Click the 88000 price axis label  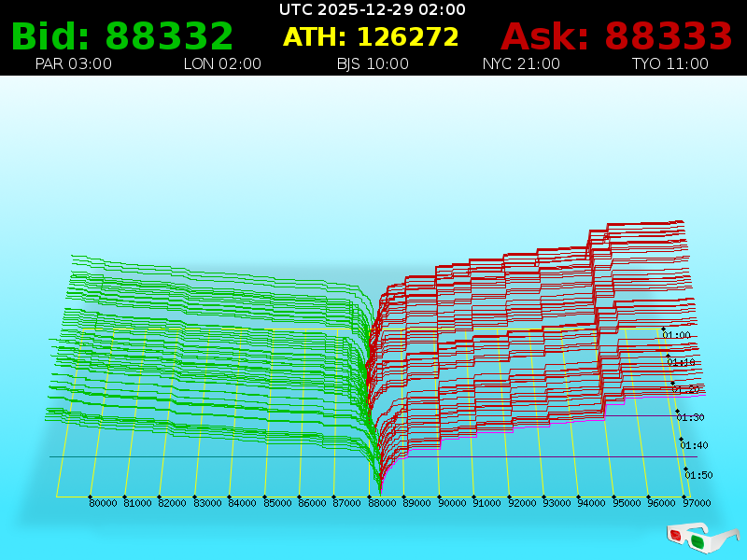point(381,503)
